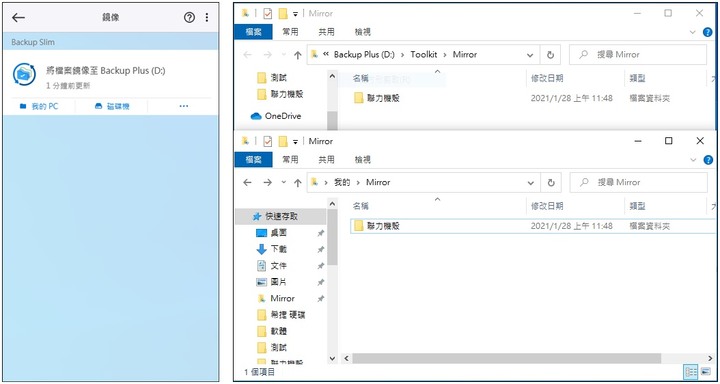Select 快速存取 in lower navigation pane
Screen dimensions: 720x384
[281, 216]
